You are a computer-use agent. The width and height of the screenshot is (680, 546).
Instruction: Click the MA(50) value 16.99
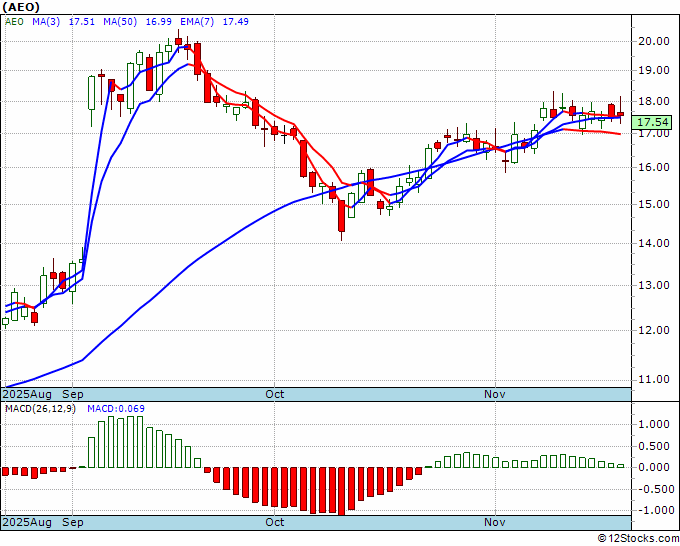[158, 22]
